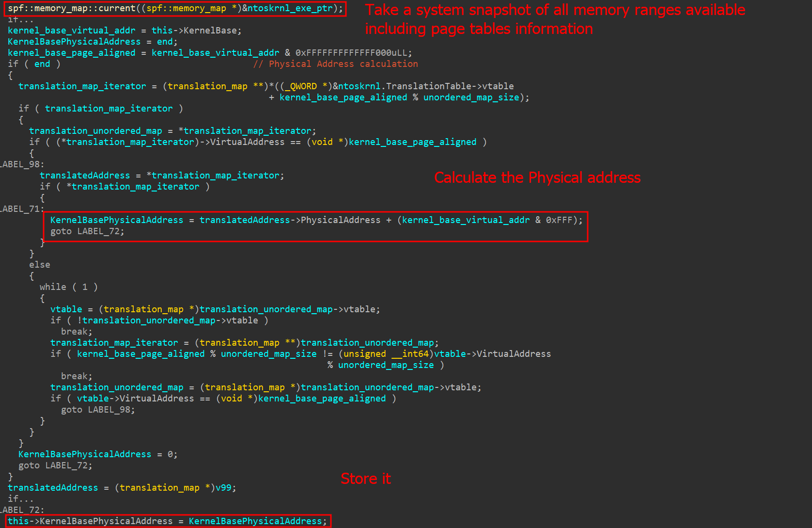Expand the collapsed if block below the memory_map call
The width and height of the screenshot is (812, 528).
pyautogui.click(x=20, y=20)
